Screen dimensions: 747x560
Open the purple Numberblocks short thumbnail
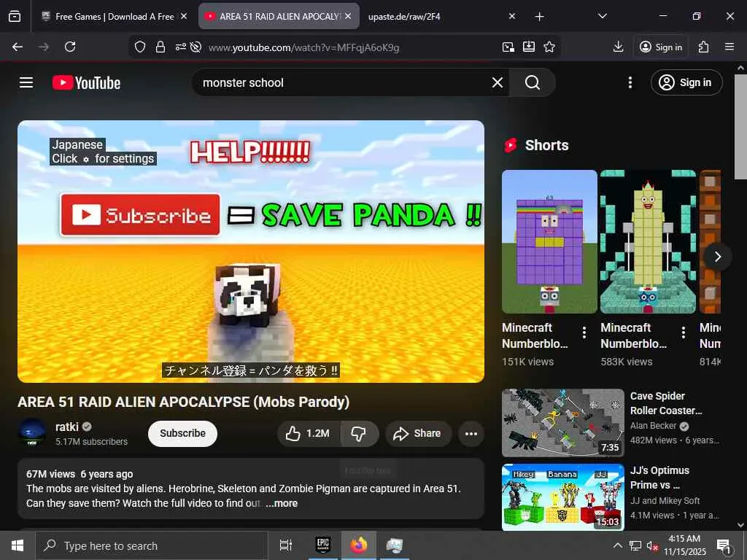point(549,241)
